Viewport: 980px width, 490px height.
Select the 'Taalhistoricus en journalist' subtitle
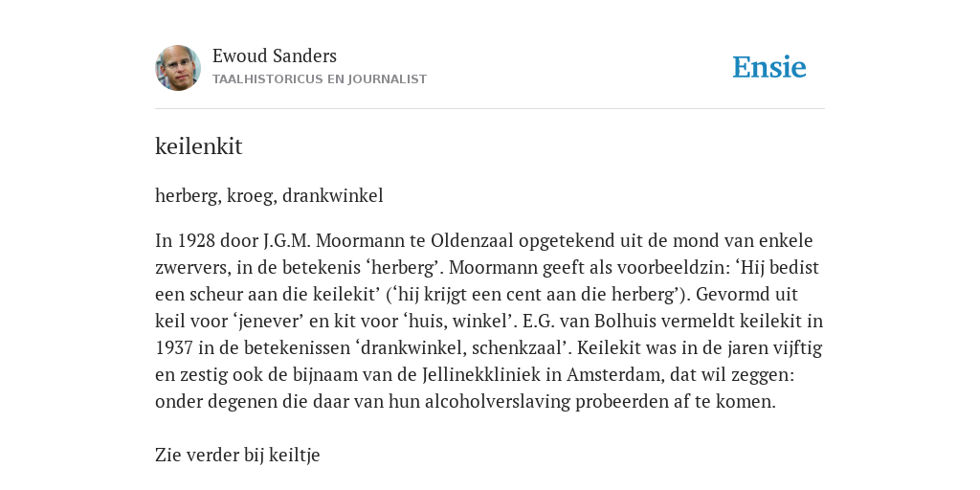[x=320, y=79]
